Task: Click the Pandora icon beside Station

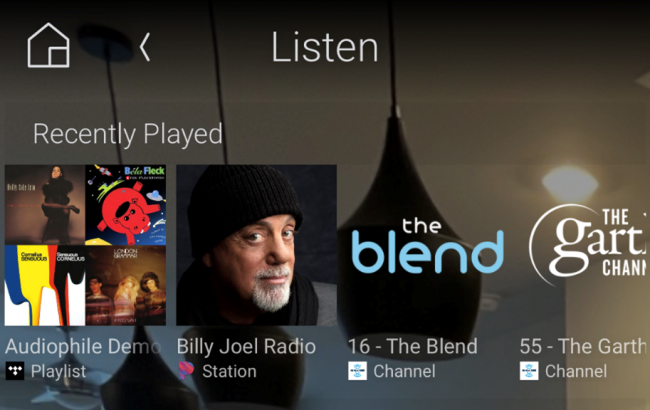Action: 186,371
